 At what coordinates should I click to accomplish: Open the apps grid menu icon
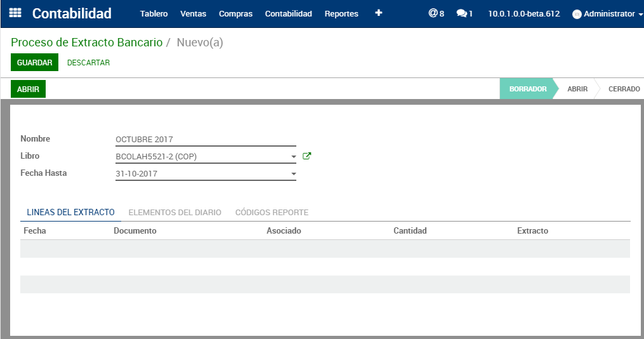point(15,13)
